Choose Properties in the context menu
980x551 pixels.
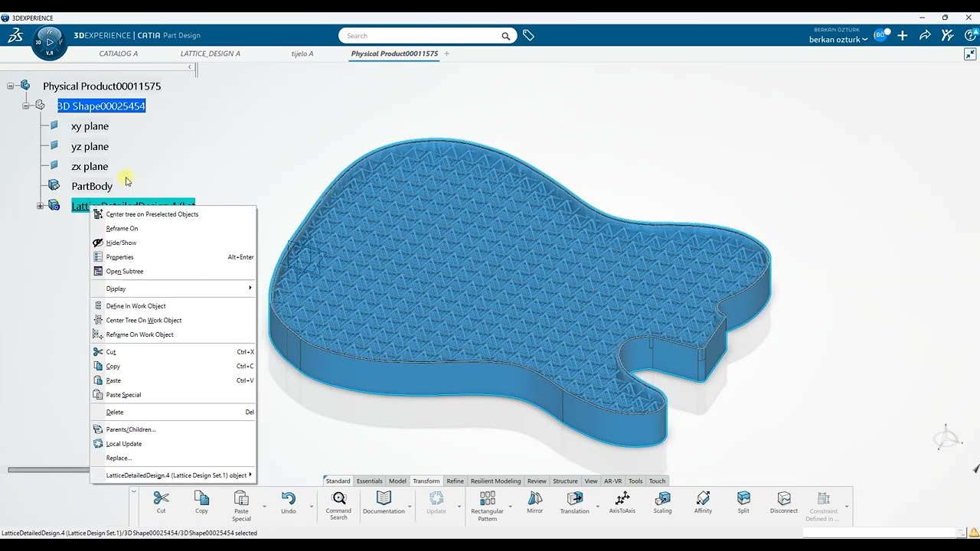173,257
